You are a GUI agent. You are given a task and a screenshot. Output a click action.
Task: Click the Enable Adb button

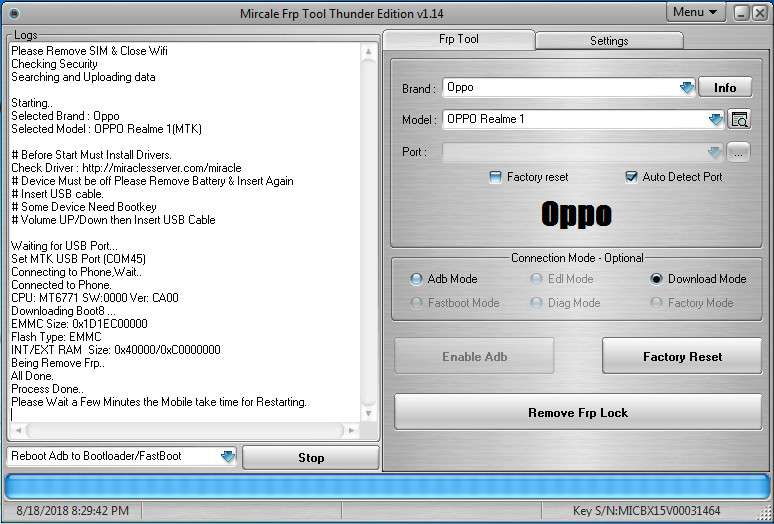click(x=474, y=356)
